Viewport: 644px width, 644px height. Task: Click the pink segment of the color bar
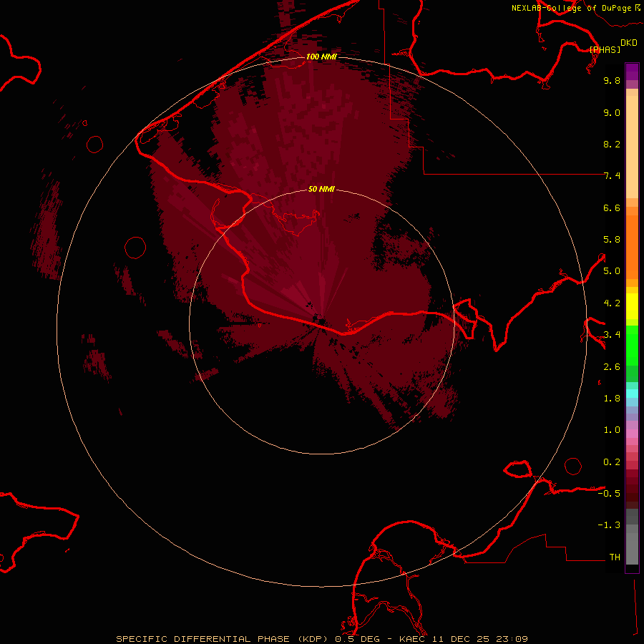(x=632, y=434)
